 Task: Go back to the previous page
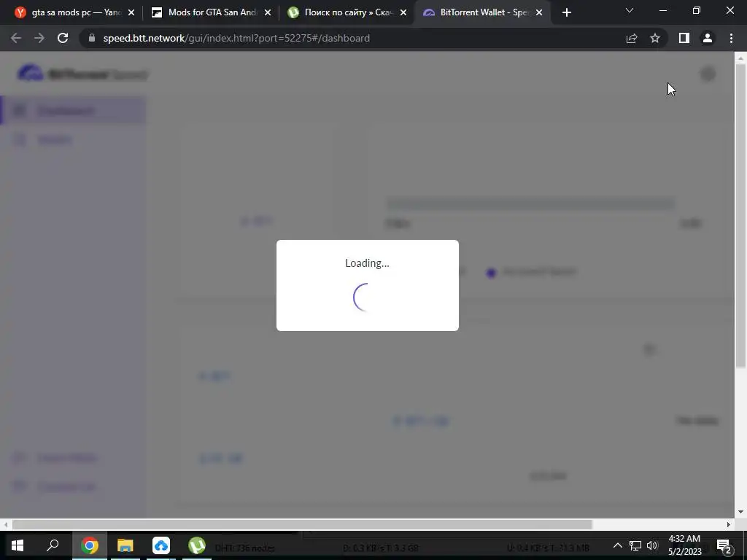tap(16, 38)
